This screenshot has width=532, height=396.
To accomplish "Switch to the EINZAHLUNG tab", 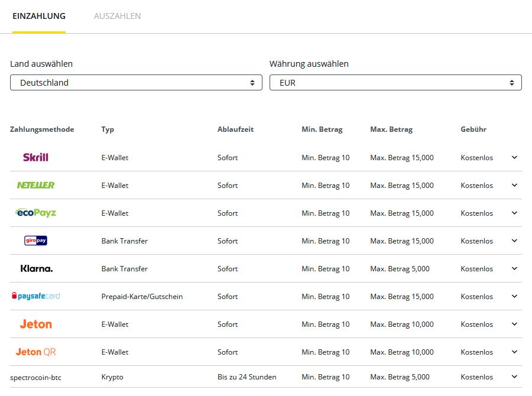I will pyautogui.click(x=39, y=16).
